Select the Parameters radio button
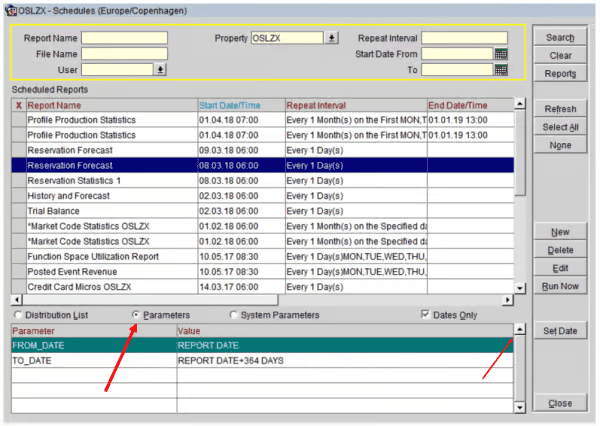The height and width of the screenshot is (426, 600). click(x=137, y=315)
